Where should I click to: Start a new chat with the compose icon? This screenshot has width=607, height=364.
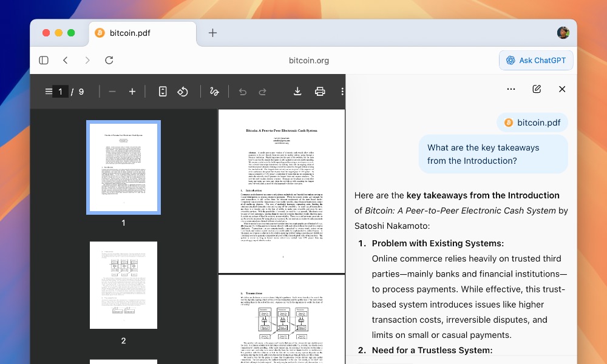coord(537,89)
